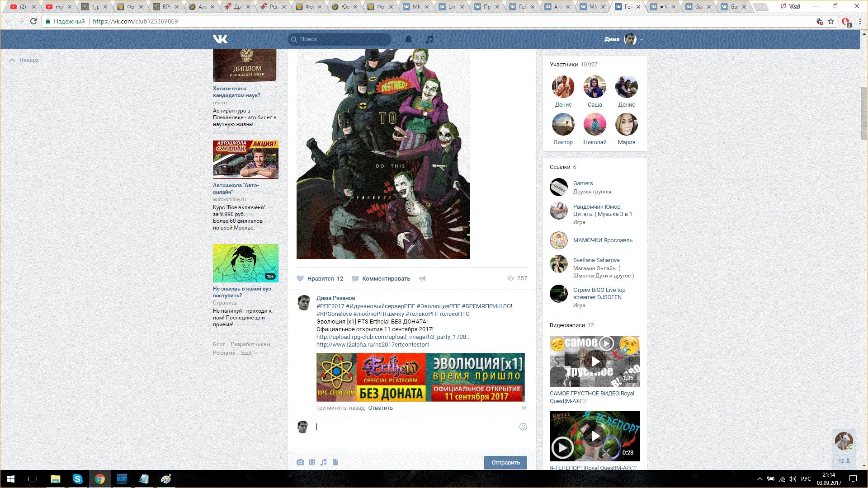
Task: Go back up with the Наверх link
Action: point(24,60)
